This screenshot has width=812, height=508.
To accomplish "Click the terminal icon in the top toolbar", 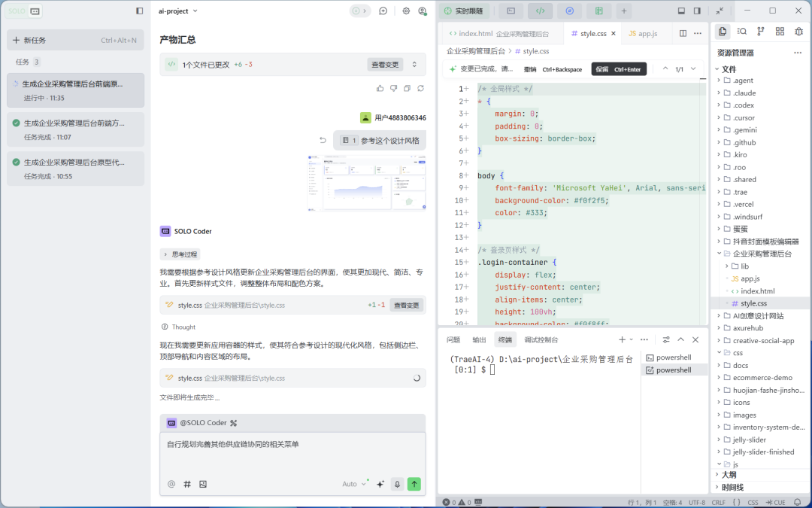I will (511, 11).
